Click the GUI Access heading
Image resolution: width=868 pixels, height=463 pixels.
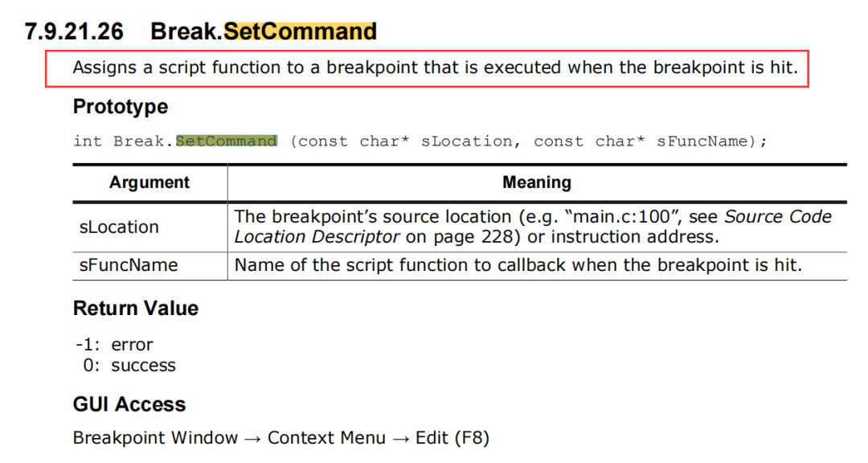[x=129, y=404]
